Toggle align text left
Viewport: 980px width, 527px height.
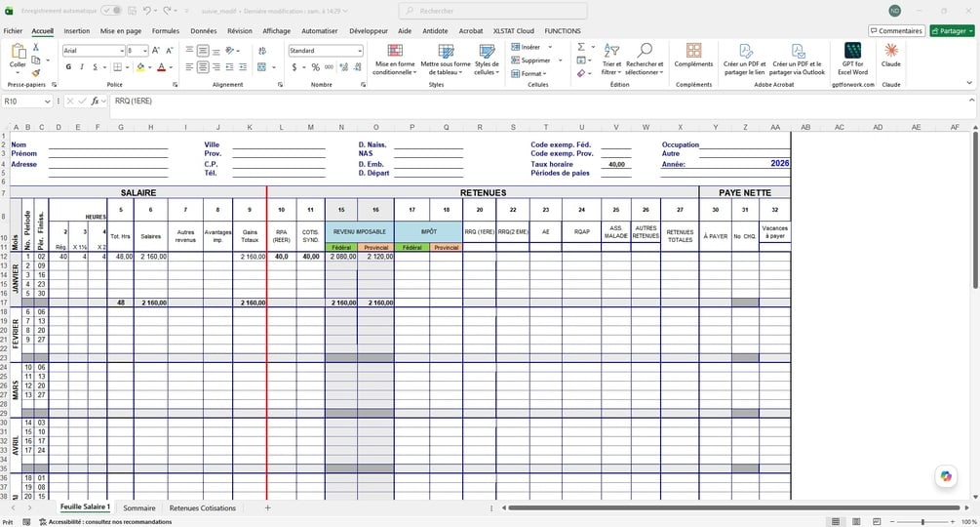[x=189, y=67]
